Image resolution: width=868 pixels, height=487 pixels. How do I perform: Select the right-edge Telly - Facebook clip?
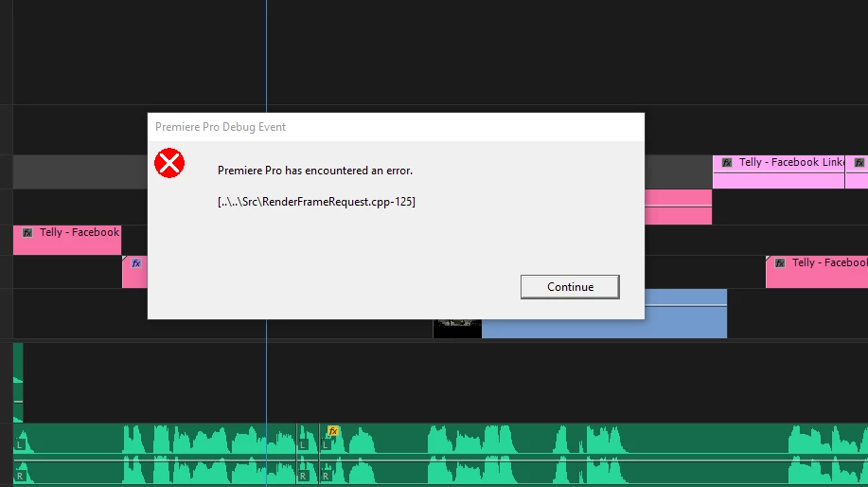(x=817, y=272)
